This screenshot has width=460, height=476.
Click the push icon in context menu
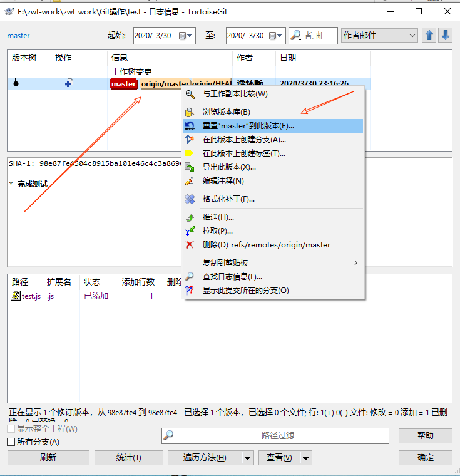pos(190,217)
